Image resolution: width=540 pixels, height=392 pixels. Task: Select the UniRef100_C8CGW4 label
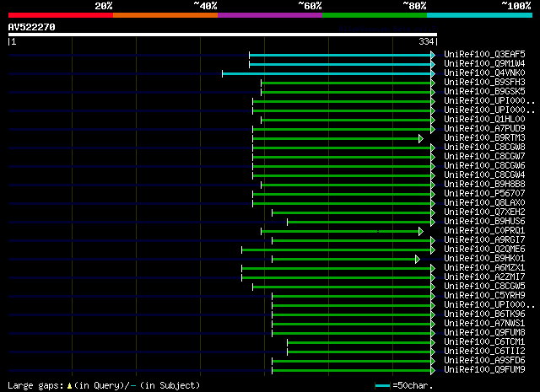click(x=484, y=175)
